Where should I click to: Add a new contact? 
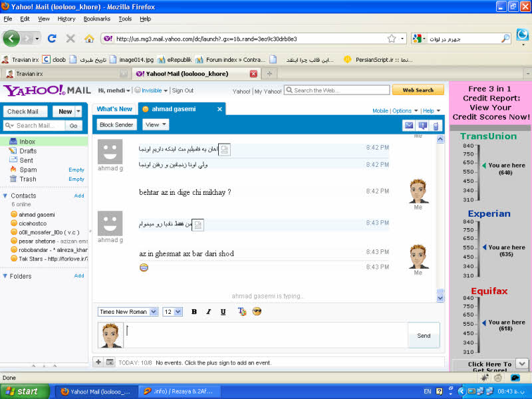pos(79,196)
